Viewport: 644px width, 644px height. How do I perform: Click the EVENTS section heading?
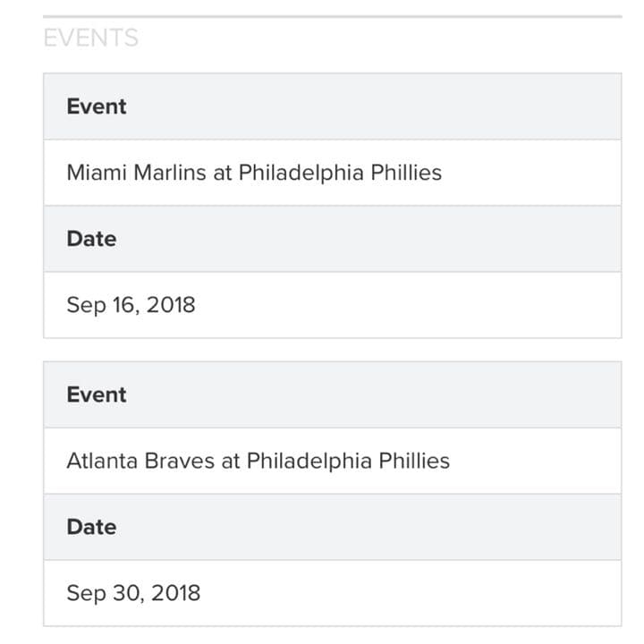[90, 38]
